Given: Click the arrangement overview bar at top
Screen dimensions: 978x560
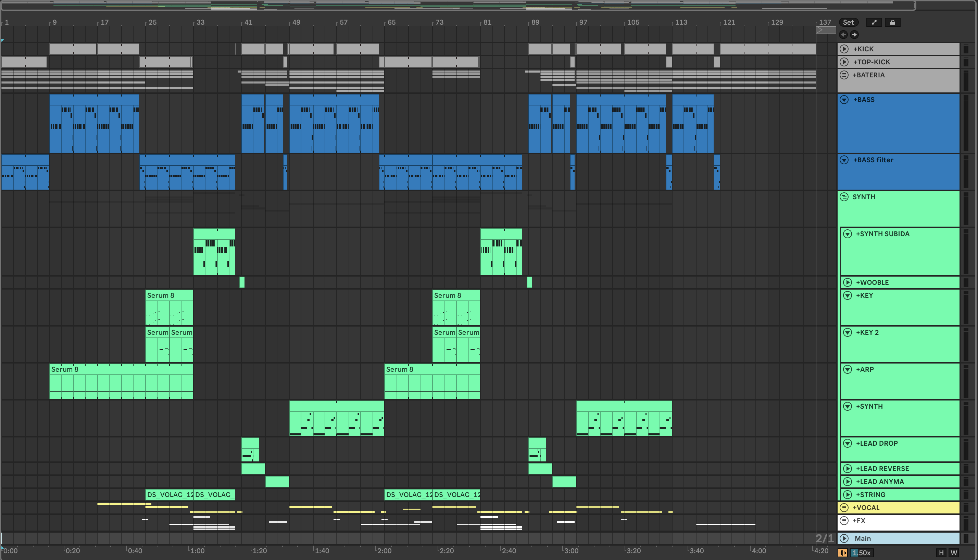Looking at the screenshot, I should (458, 6).
